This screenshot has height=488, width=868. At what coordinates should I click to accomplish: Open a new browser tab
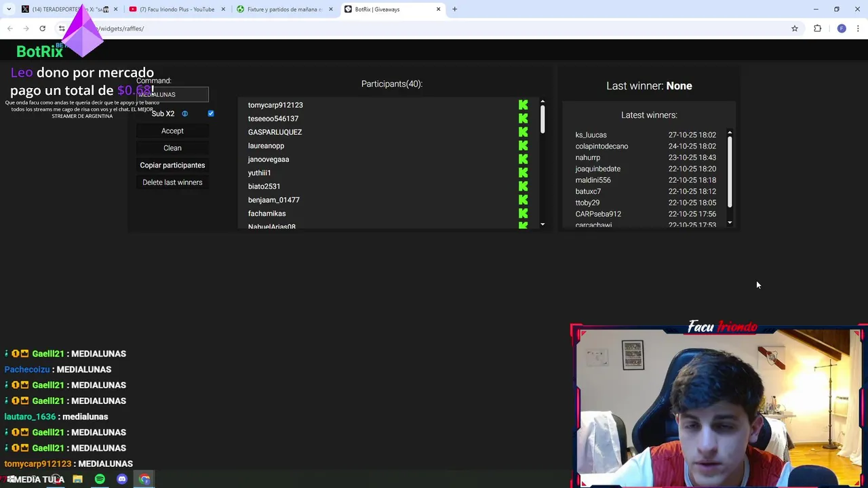click(454, 9)
